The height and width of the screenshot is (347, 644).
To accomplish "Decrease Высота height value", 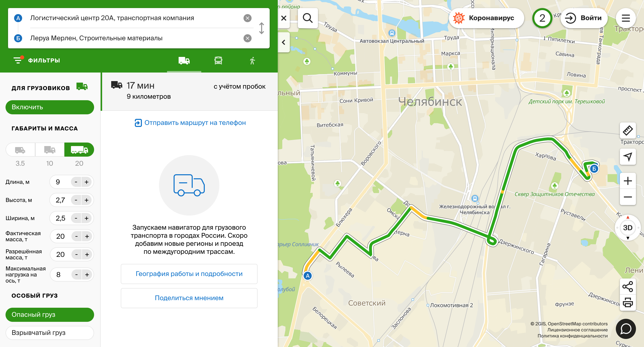I will coord(76,200).
